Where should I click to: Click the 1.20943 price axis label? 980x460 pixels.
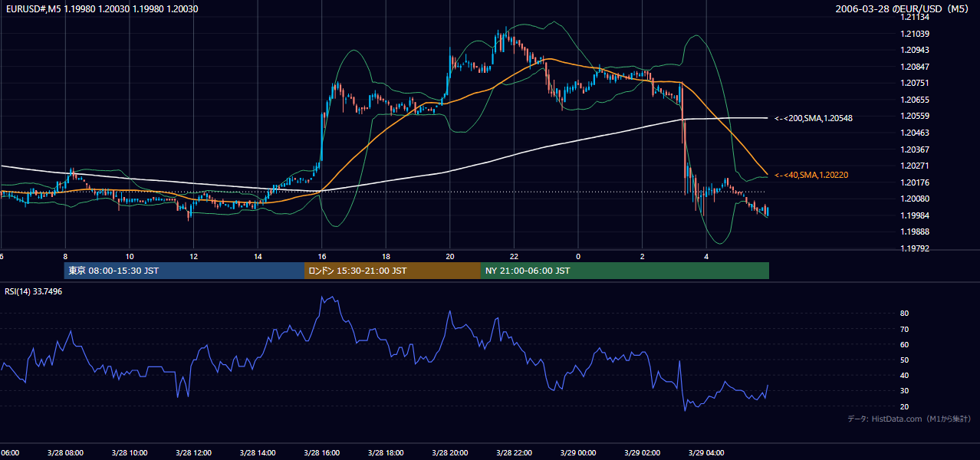[915, 50]
